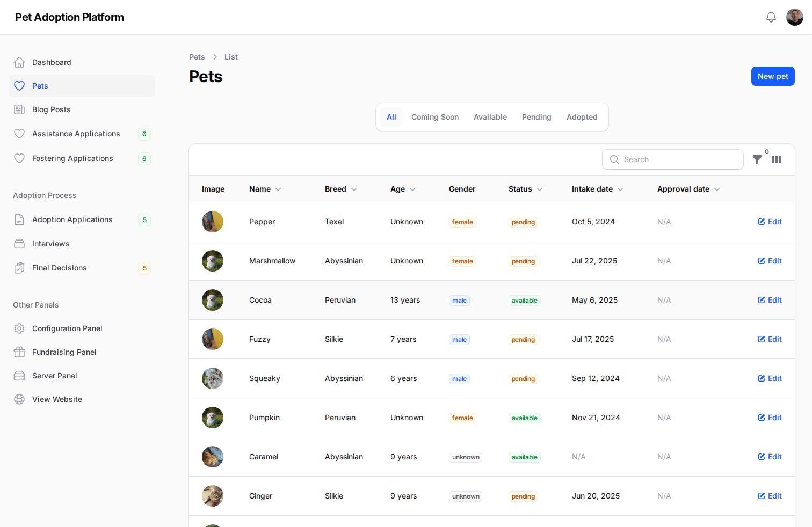Click the edit pencil icon for Cocoa

(762, 300)
